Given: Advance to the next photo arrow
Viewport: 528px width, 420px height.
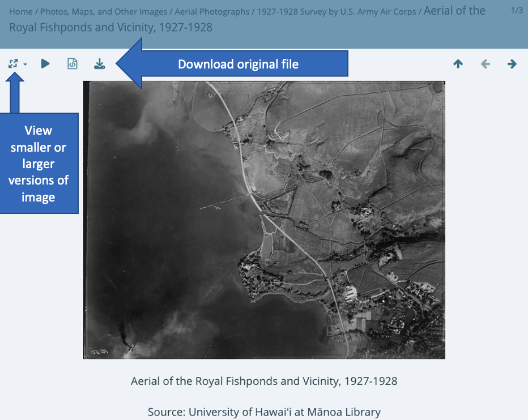Looking at the screenshot, I should (512, 64).
